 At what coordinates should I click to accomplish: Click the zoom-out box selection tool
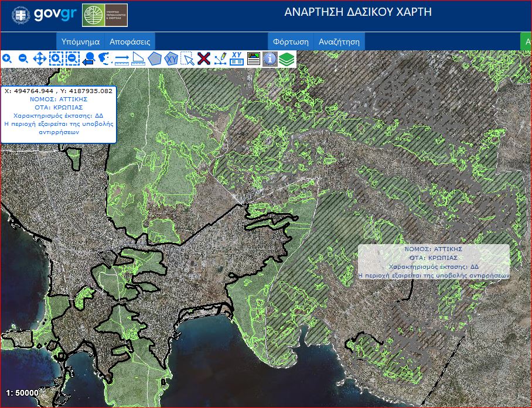tap(72, 59)
